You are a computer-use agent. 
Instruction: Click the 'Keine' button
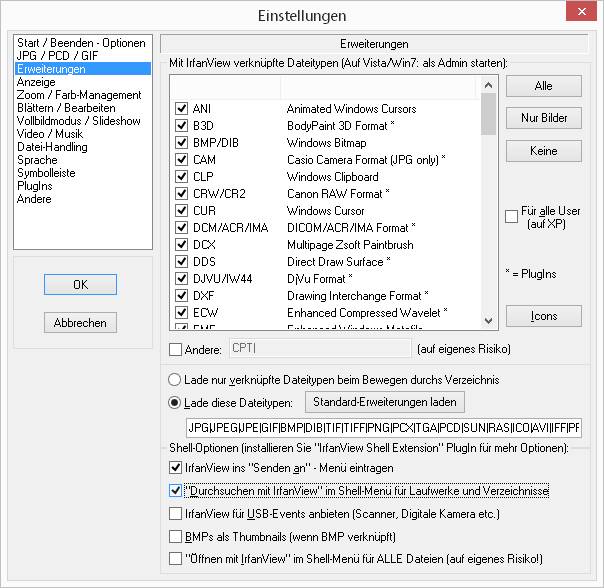click(x=544, y=151)
